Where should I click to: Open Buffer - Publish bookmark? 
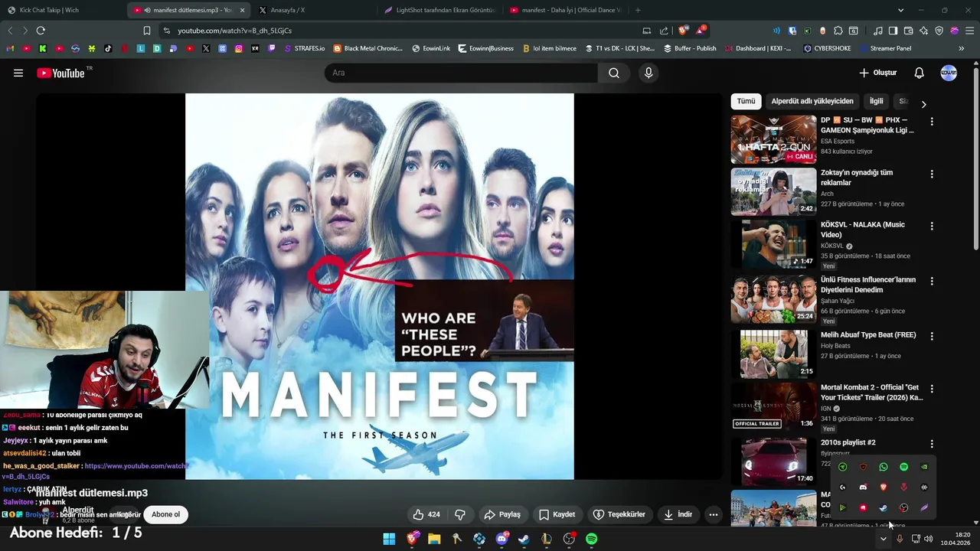point(690,48)
